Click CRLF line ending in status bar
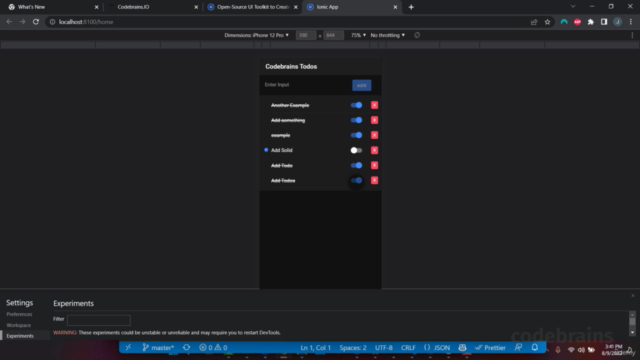The width and height of the screenshot is (640, 360). tap(408, 347)
